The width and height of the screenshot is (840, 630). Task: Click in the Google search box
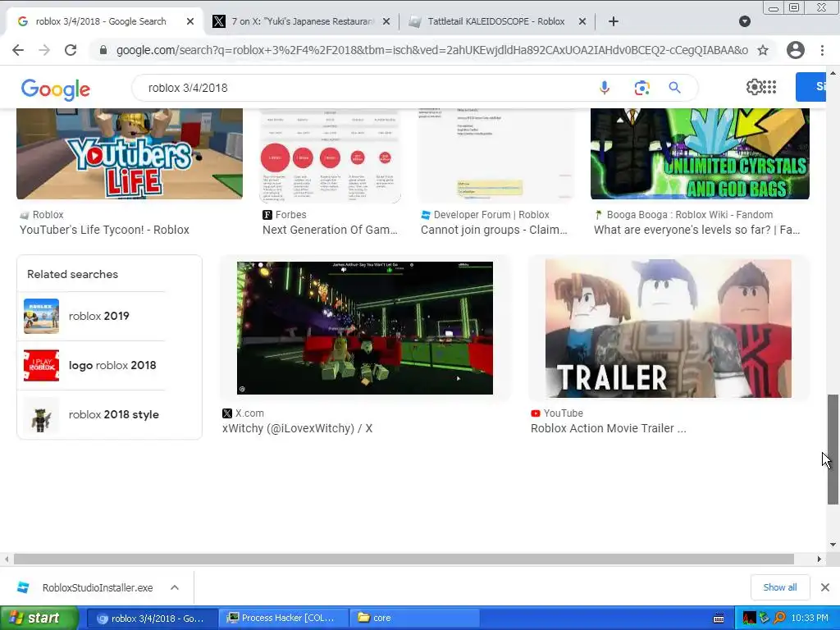click(364, 88)
